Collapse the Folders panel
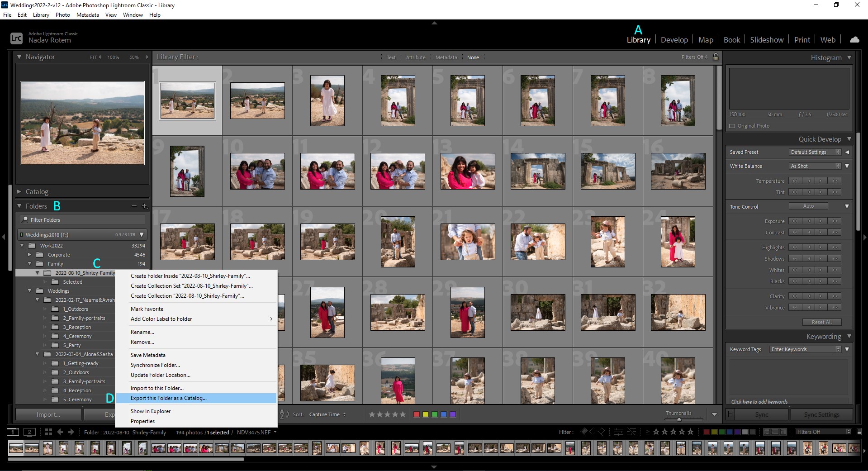868x471 pixels. 19,206
